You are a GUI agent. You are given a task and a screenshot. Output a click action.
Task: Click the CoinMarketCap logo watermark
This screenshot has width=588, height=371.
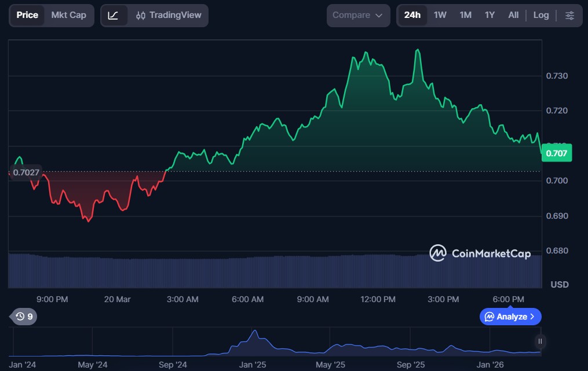coord(480,254)
